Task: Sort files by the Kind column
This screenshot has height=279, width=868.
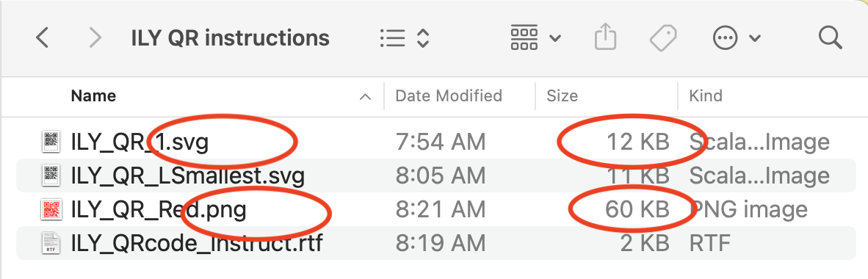Action: [705, 95]
